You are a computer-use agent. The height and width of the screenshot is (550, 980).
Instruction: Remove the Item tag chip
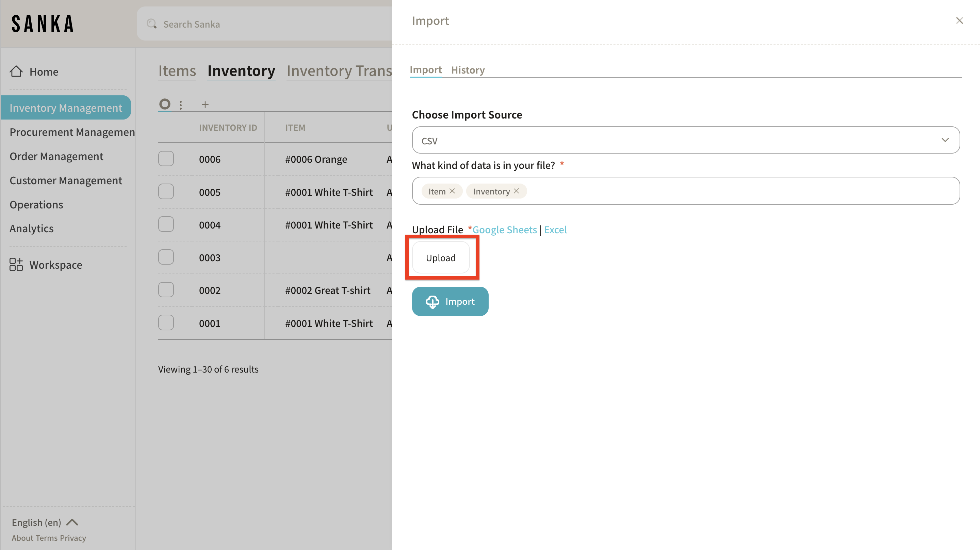[452, 191]
